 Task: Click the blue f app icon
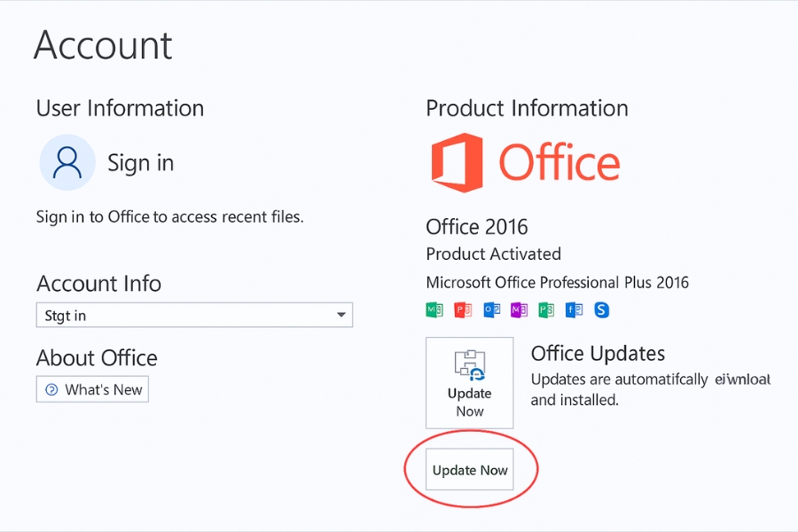click(575, 309)
